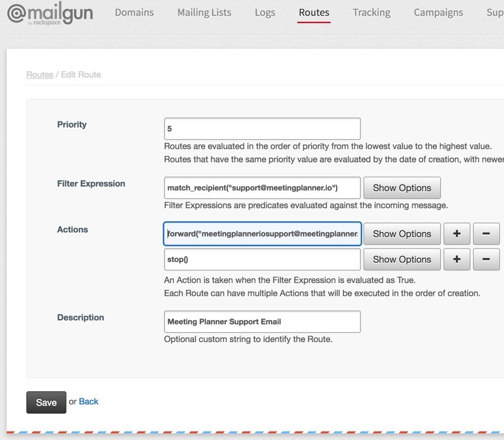
Task: Click the Actions label
Action: click(72, 229)
